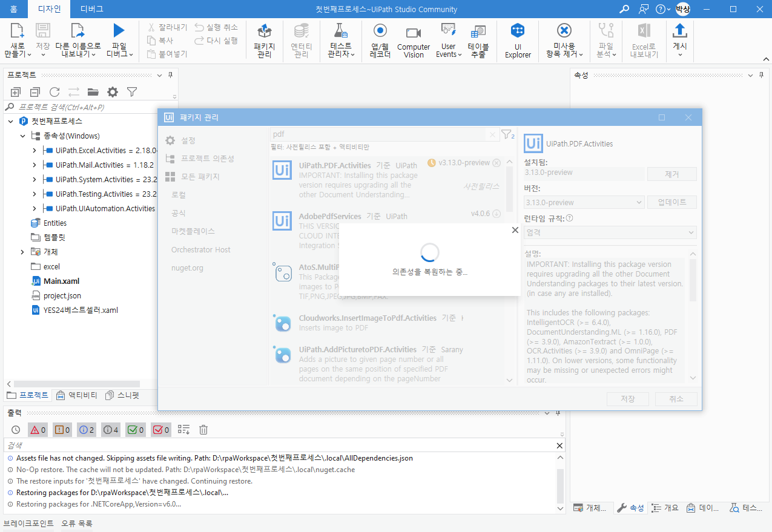Click the restore progress spinner
772x532 pixels.
pyautogui.click(x=429, y=253)
